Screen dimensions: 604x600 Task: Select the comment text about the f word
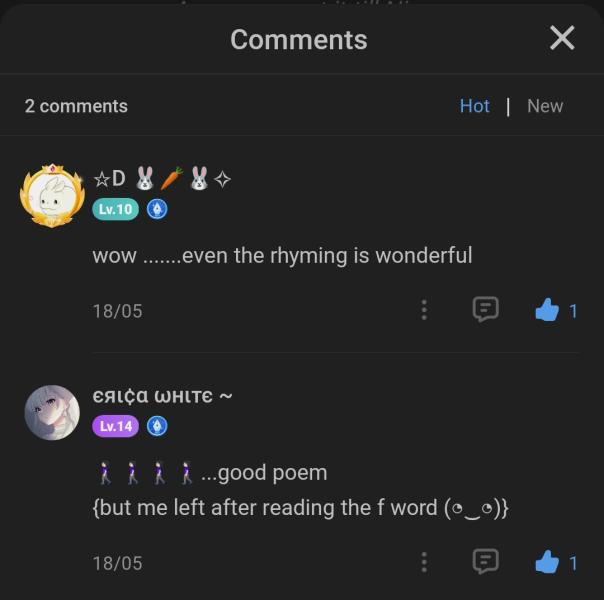300,507
